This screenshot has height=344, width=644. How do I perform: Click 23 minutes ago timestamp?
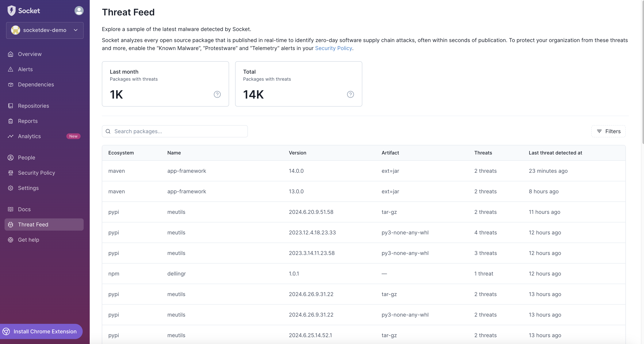[548, 171]
